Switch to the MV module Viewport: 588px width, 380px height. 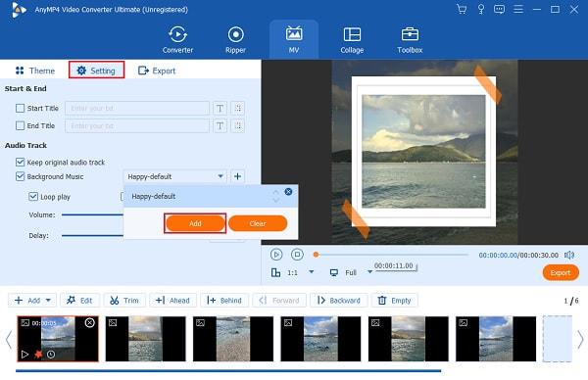pos(294,40)
